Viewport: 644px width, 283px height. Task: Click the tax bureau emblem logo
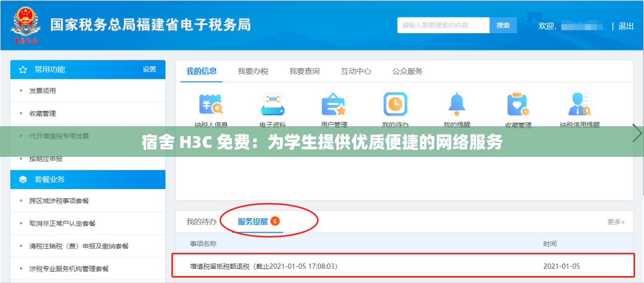coord(26,25)
